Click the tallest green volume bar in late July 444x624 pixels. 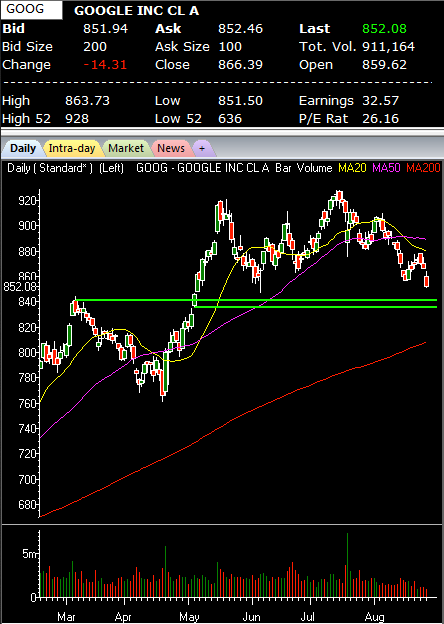click(x=347, y=565)
